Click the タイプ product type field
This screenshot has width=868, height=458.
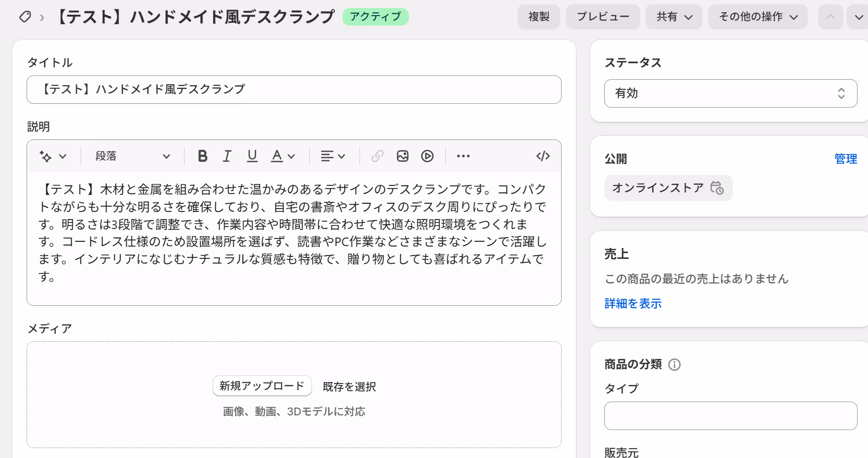click(x=730, y=416)
